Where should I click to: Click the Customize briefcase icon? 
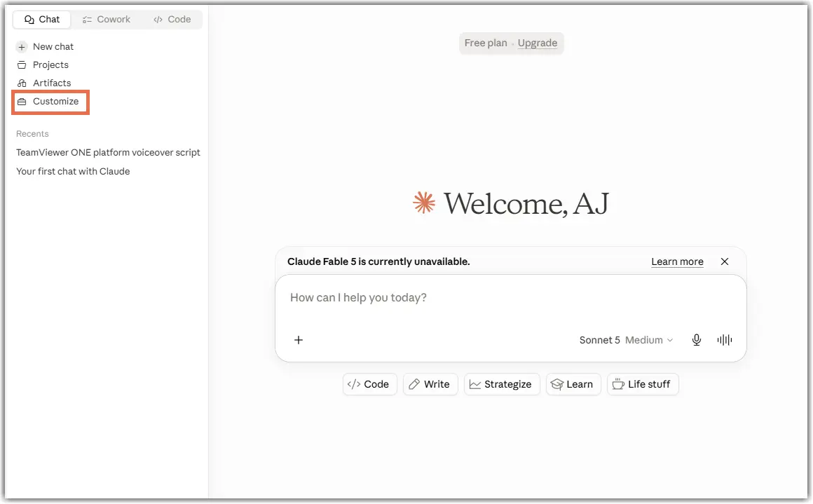[22, 102]
